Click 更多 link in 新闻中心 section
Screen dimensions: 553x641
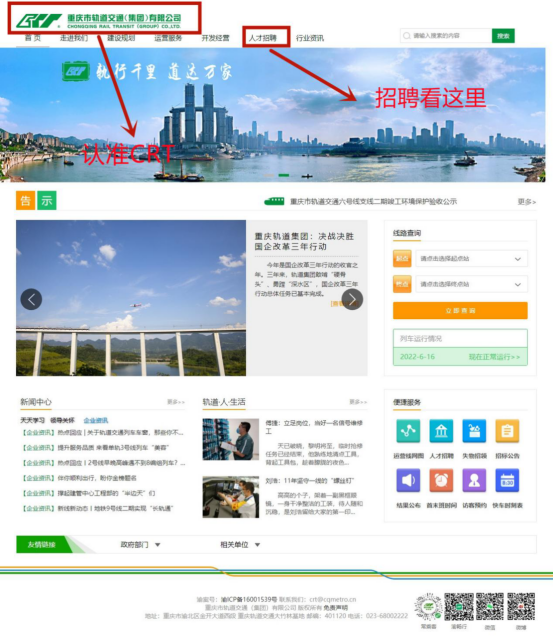(176, 402)
